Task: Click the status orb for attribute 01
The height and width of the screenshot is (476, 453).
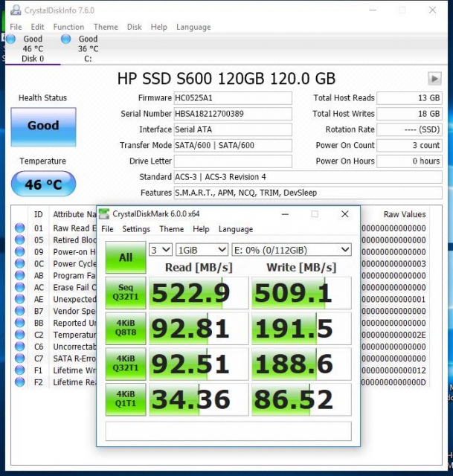Action: 20,228
